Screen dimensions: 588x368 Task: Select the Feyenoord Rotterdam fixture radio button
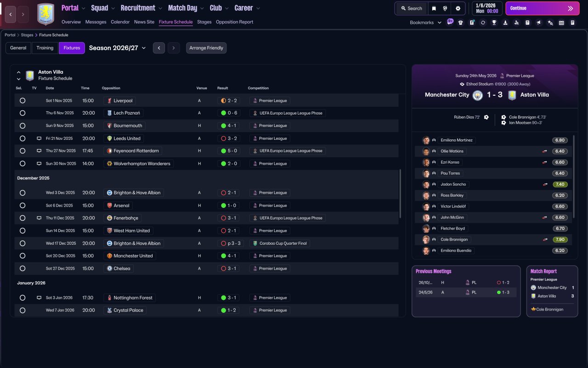click(x=23, y=151)
